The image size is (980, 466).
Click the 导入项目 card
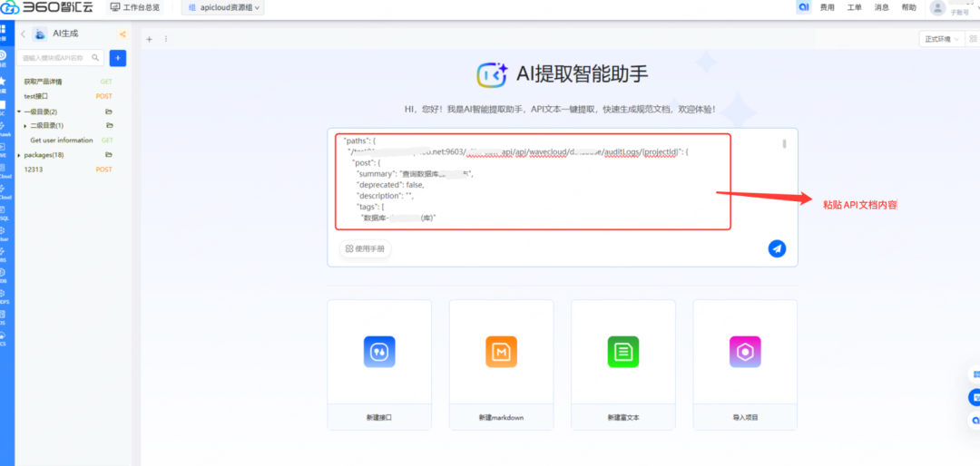[x=745, y=364]
